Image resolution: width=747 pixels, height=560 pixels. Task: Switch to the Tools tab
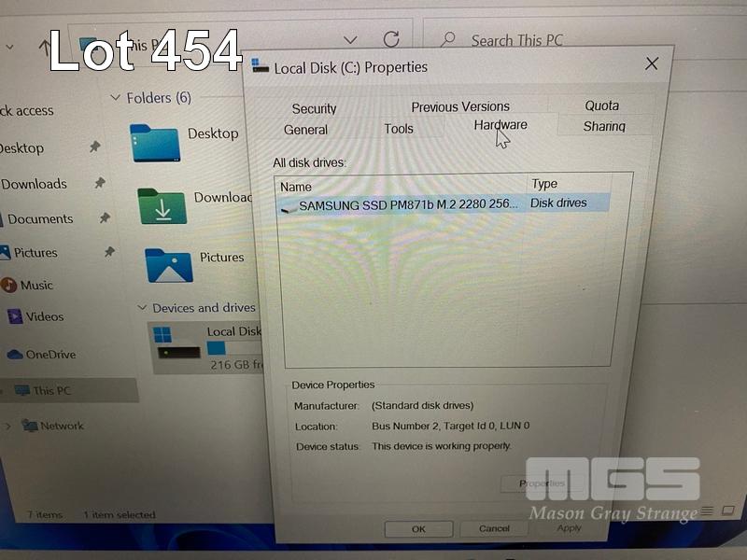coord(399,129)
